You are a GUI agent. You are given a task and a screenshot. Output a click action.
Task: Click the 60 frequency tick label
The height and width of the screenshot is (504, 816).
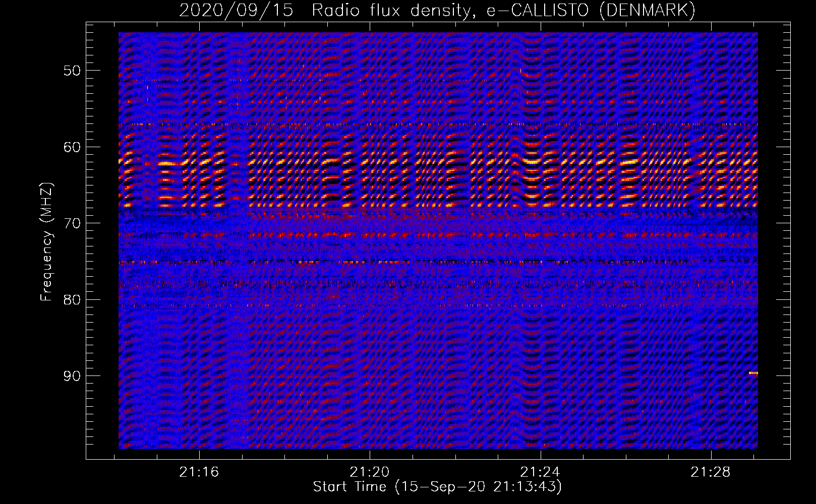tap(72, 147)
